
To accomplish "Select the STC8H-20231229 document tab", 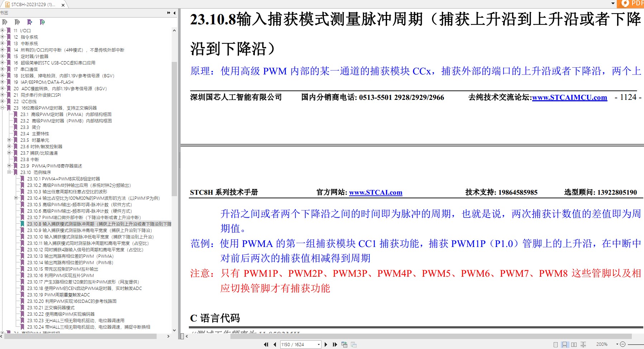I will tap(33, 5).
